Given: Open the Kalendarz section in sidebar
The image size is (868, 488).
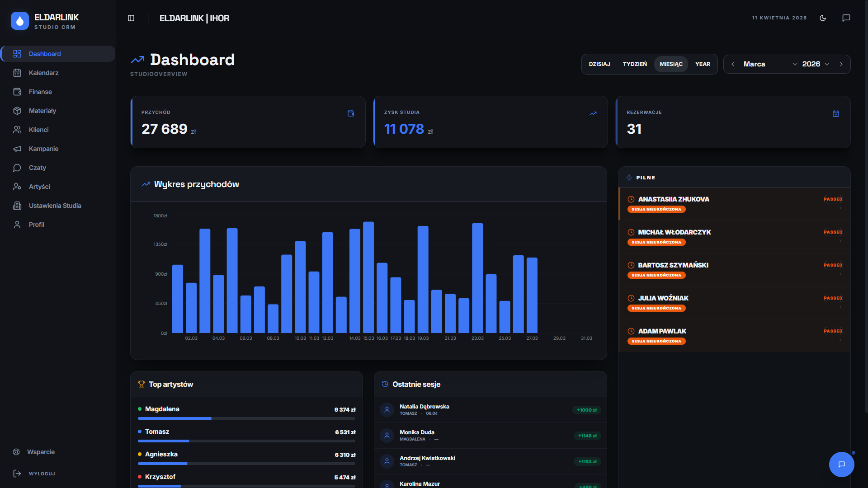Looking at the screenshot, I should [43, 73].
